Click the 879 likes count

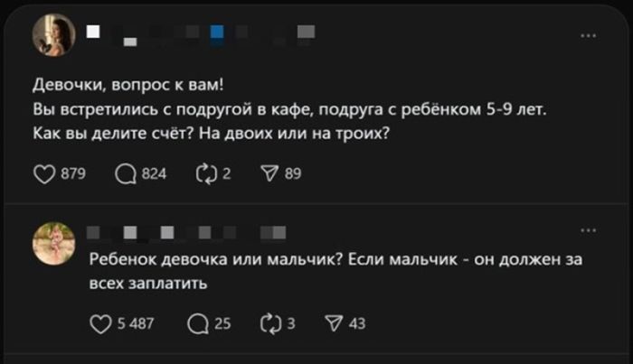coord(72,174)
